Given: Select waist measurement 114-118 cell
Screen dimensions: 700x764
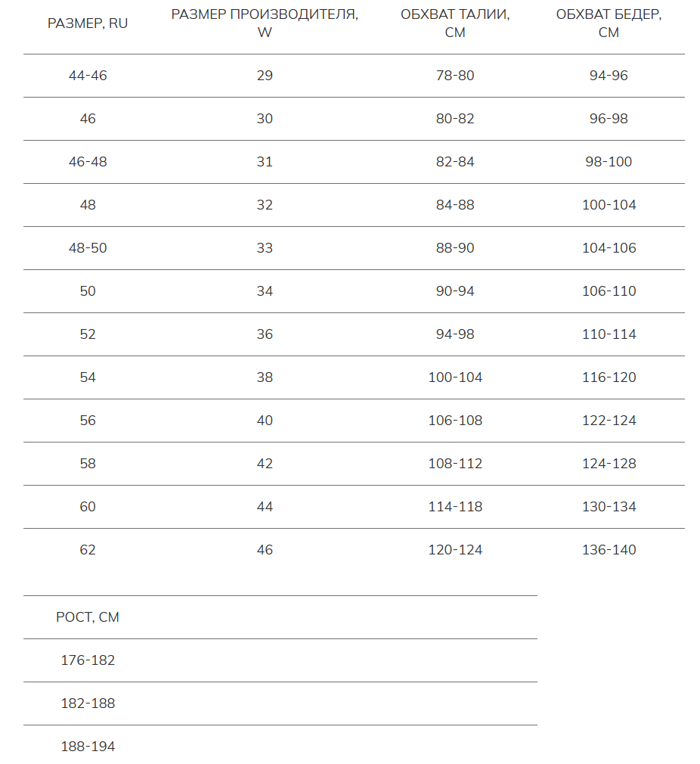Looking at the screenshot, I should click(455, 507).
